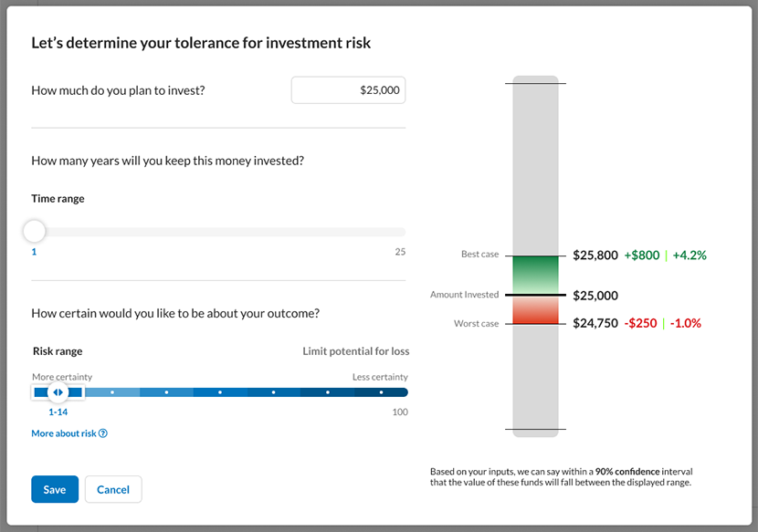Click the green gain zone of the gauge
Image resolution: width=758 pixels, height=532 pixels.
coord(535,275)
